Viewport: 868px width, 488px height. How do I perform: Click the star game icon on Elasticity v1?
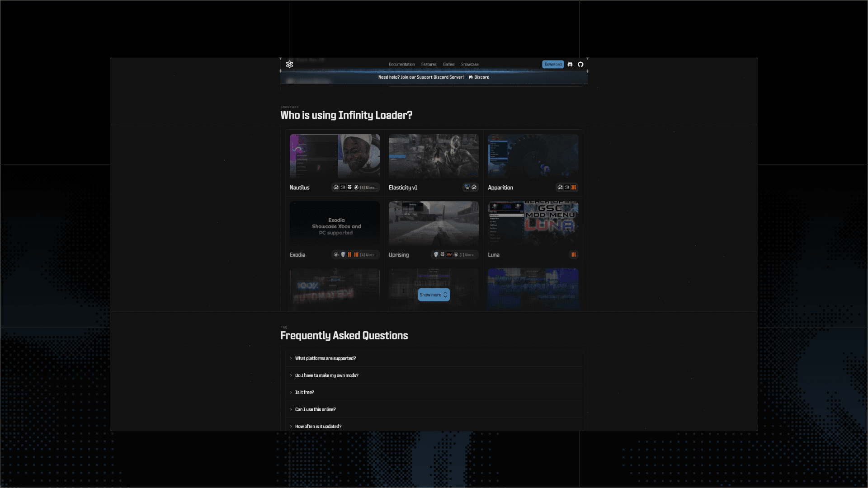467,188
